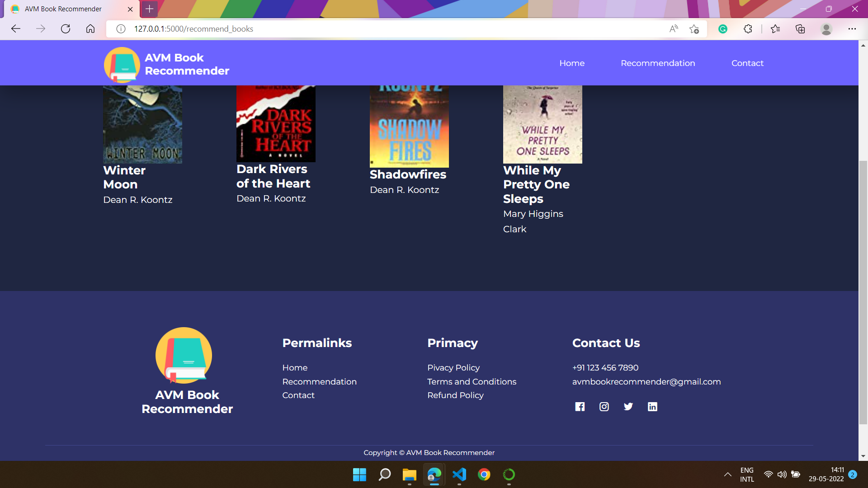Open Contact in the top navbar
The width and height of the screenshot is (868, 488).
coord(747,63)
